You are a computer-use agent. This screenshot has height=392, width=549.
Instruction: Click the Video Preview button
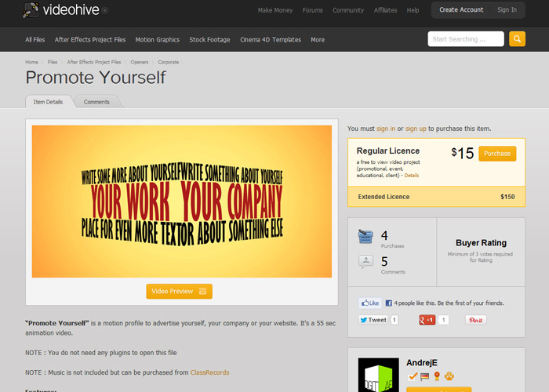[179, 292]
